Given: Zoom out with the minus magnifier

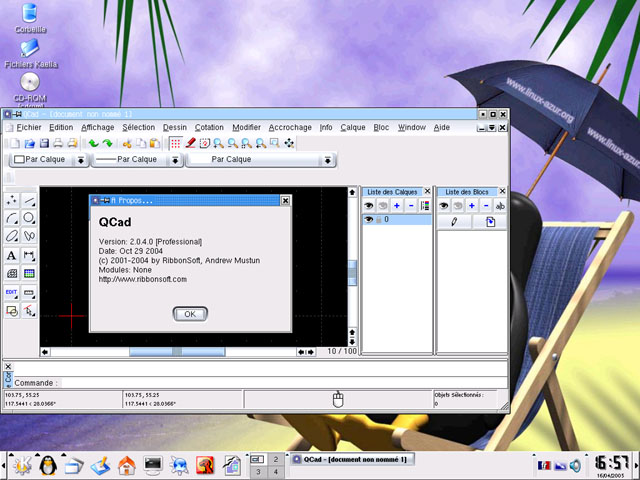Looking at the screenshot, I should pos(233,143).
